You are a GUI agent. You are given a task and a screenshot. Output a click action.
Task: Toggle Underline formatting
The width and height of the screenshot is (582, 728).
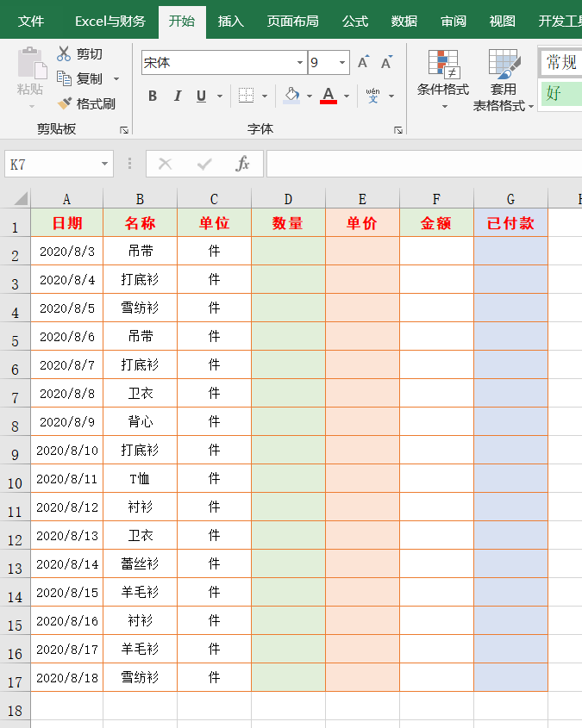[x=201, y=96]
